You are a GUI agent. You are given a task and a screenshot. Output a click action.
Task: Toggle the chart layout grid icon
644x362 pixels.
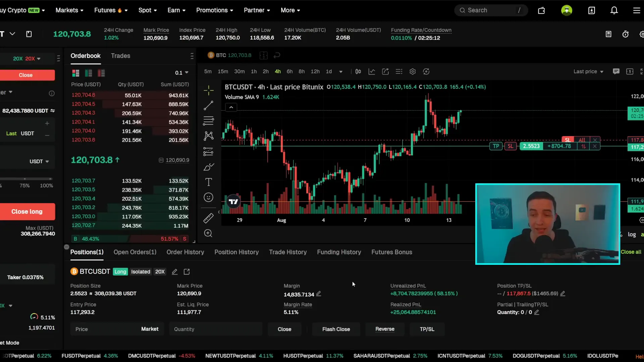[264, 55]
